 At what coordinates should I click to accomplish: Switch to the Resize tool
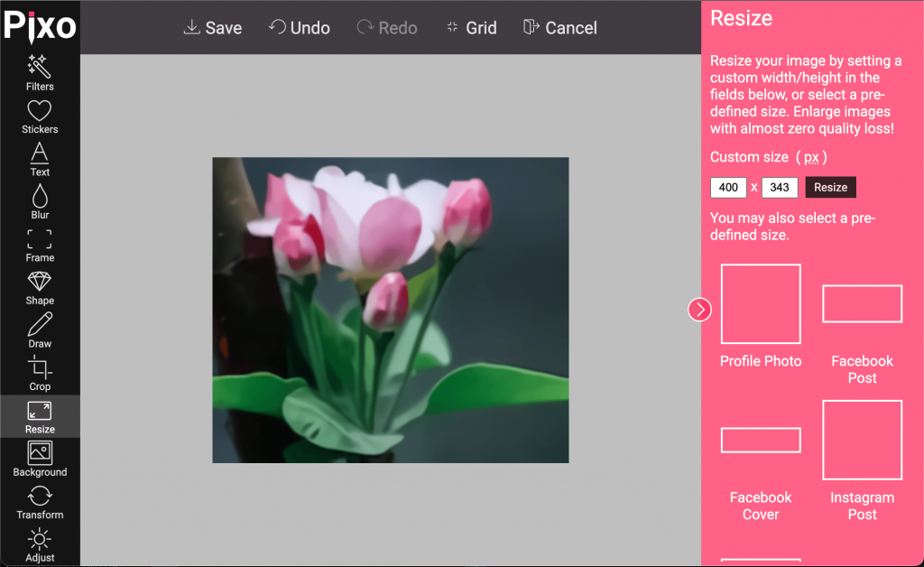pos(40,416)
